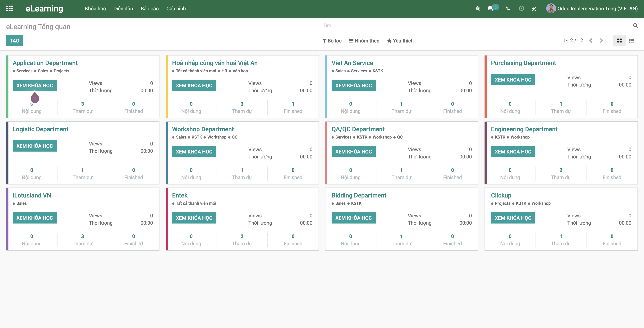Expand the Nhóm theo dropdown
The width and height of the screenshot is (644, 328).
[364, 41]
